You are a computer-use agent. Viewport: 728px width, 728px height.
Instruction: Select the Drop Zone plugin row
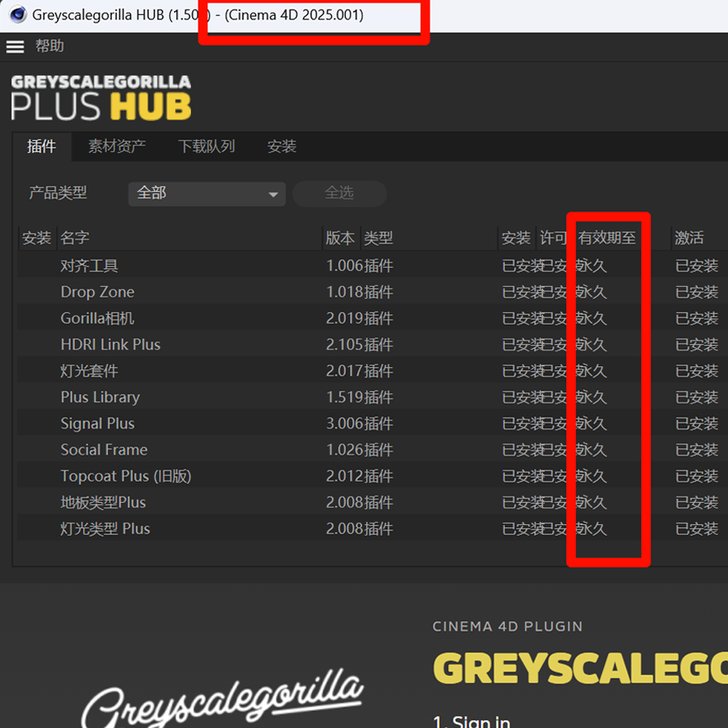point(373,292)
